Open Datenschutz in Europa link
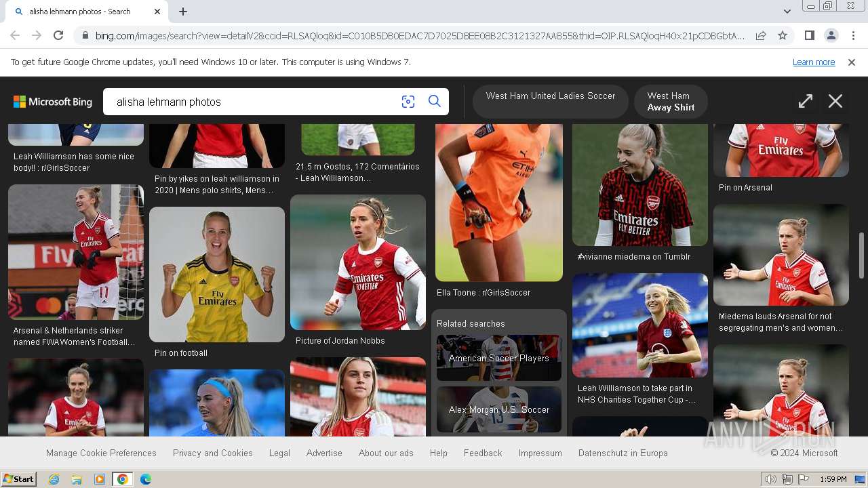 click(x=623, y=453)
